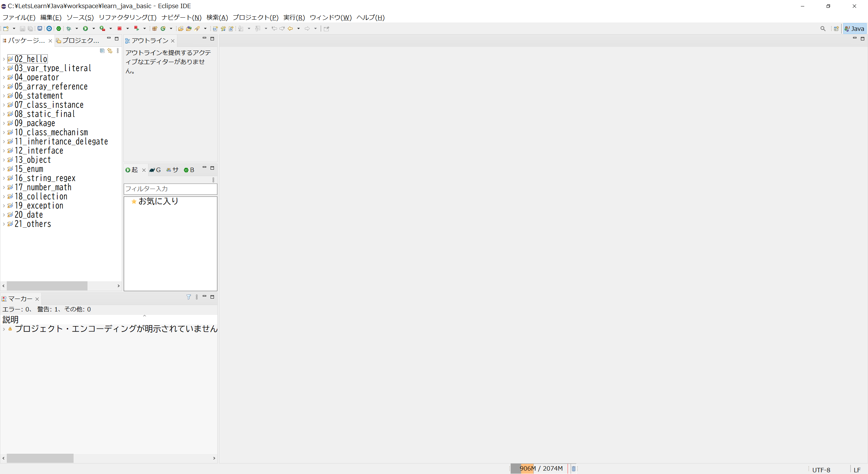
Task: Toggle the marker filter in the Markers view
Action: click(189, 297)
